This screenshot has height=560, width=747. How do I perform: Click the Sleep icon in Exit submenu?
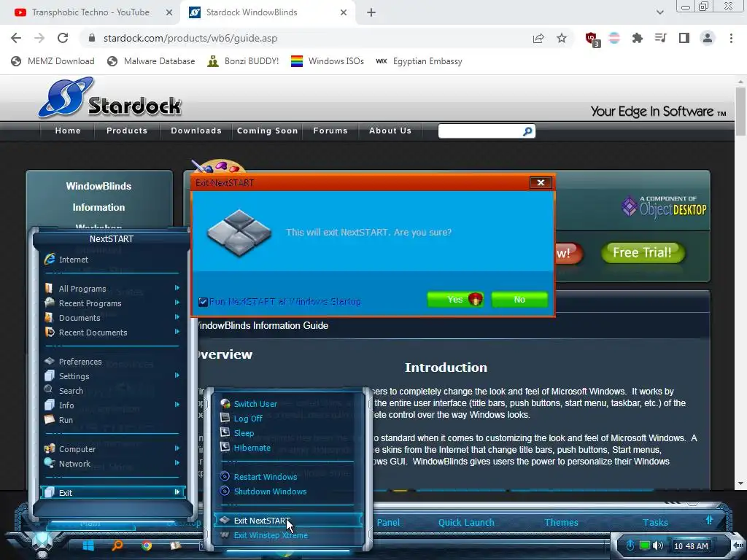click(225, 432)
